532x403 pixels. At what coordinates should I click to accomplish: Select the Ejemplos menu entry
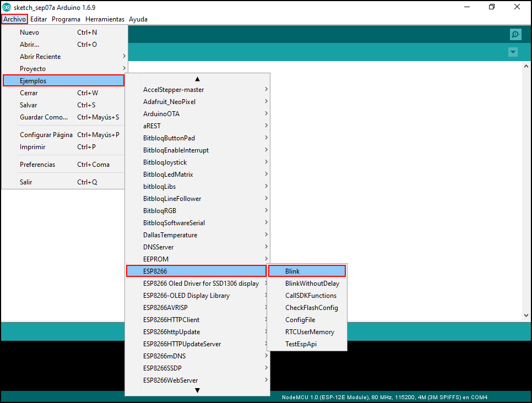click(x=64, y=81)
